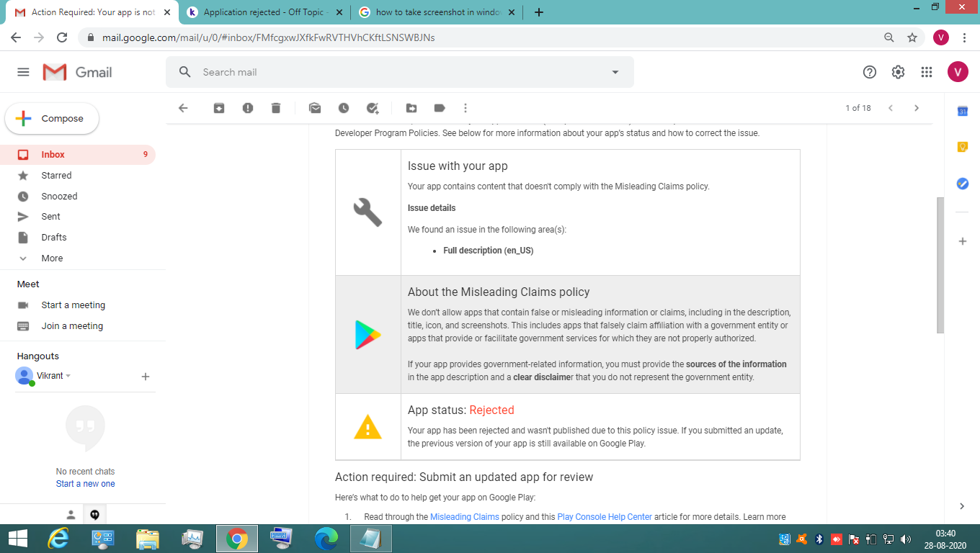Get add-ons with the side panel plus

coord(962,241)
